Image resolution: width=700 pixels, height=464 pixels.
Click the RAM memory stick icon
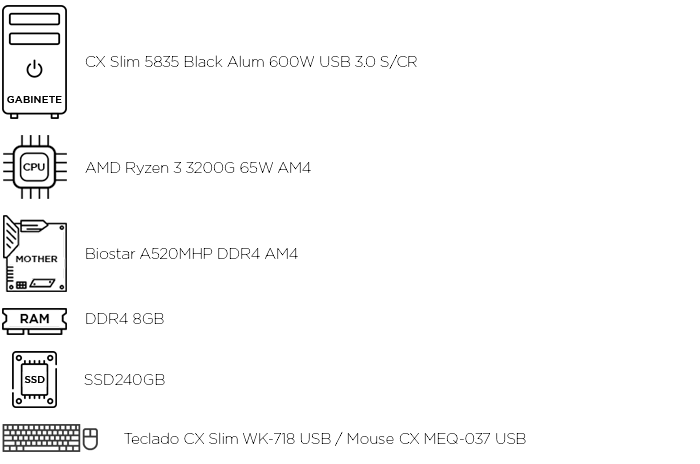click(x=34, y=321)
